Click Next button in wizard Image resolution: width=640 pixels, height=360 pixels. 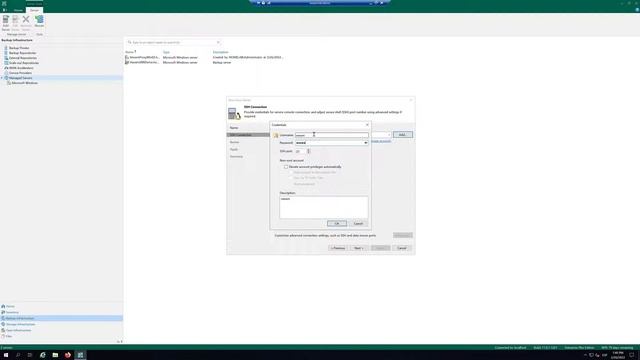tap(359, 248)
